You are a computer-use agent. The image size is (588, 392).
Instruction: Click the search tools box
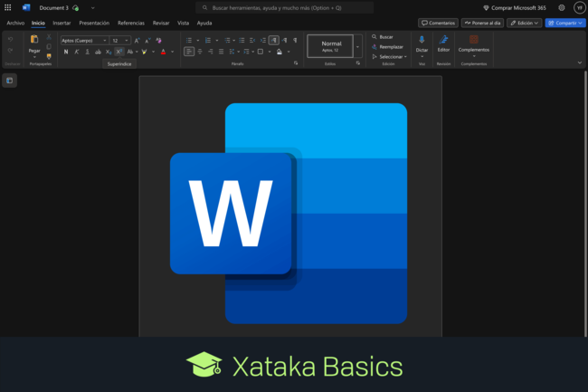point(284,7)
